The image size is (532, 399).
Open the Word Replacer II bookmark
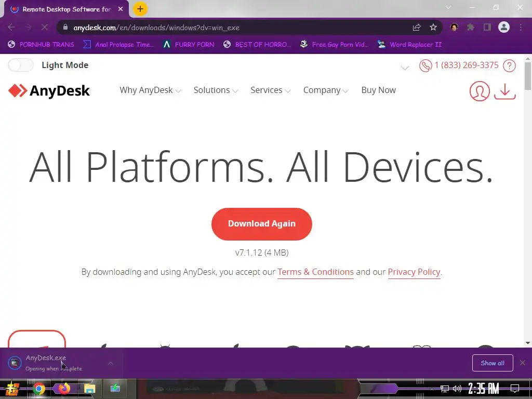[410, 45]
